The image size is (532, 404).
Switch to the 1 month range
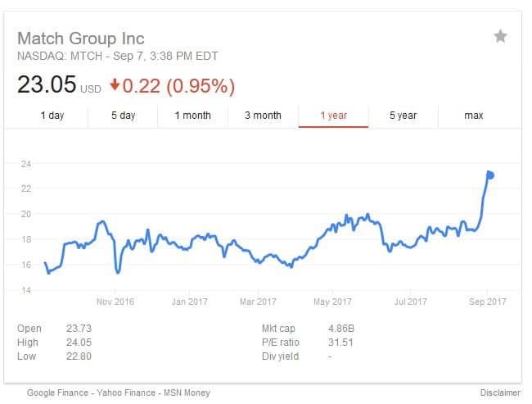[192, 116]
